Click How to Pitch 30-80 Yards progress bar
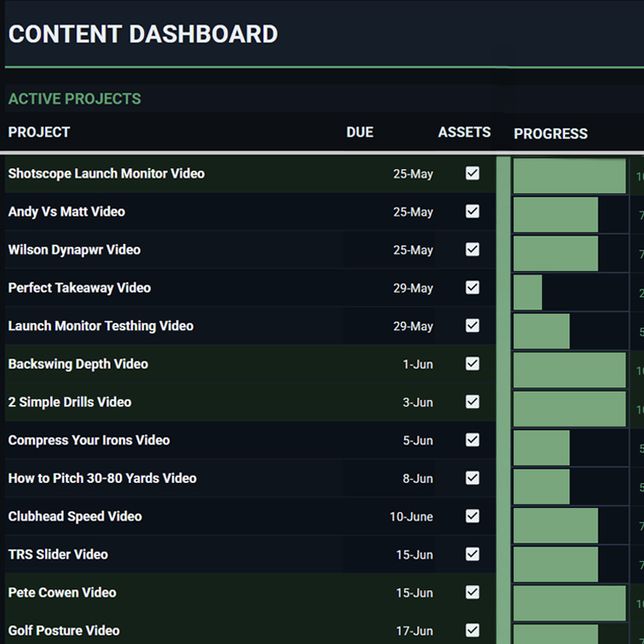The image size is (644, 644). click(541, 487)
